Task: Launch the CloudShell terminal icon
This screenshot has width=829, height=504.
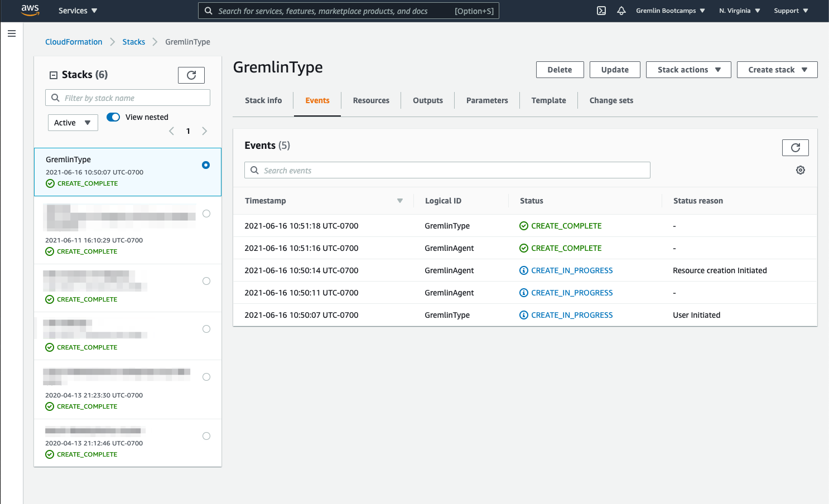Action: pyautogui.click(x=601, y=11)
